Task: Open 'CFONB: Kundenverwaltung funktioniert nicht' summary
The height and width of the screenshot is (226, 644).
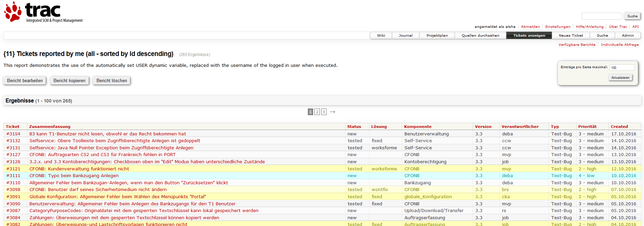Action: [79, 169]
